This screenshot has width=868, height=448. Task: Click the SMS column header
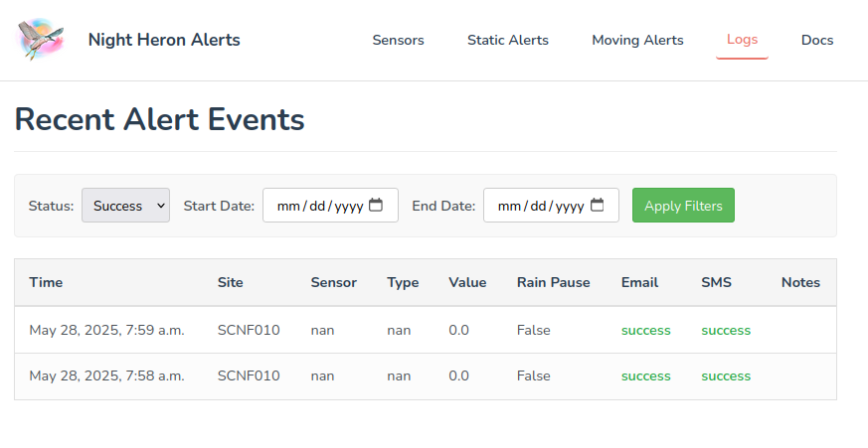click(716, 283)
